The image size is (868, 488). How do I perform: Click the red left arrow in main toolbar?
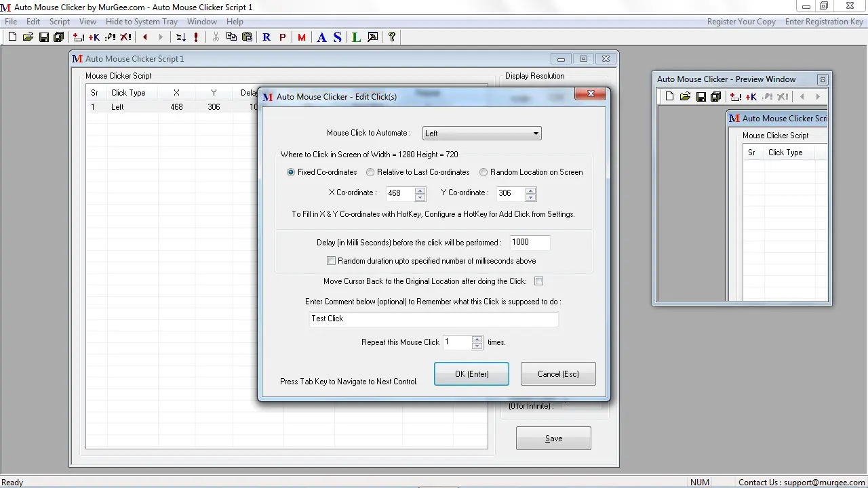coord(145,37)
